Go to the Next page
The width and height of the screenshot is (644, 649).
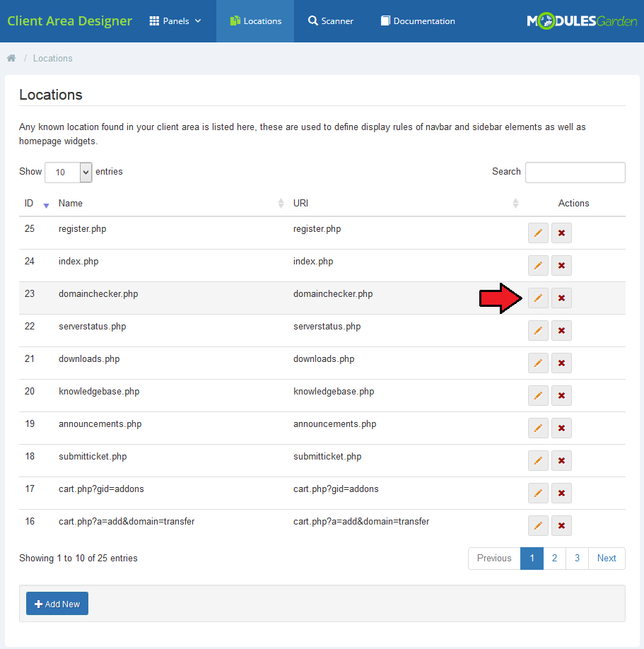(607, 559)
